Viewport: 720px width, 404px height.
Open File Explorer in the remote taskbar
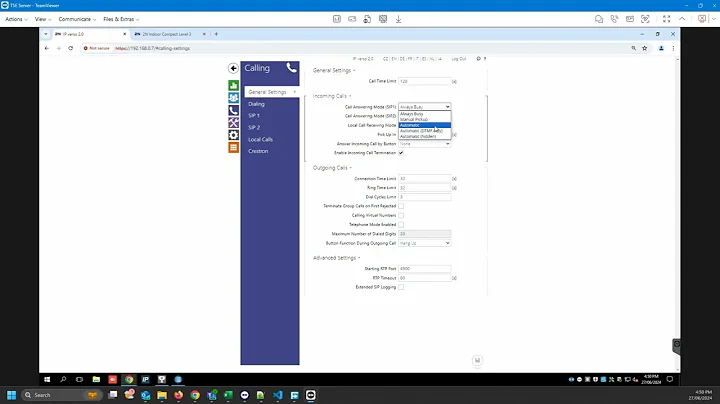(x=96, y=379)
